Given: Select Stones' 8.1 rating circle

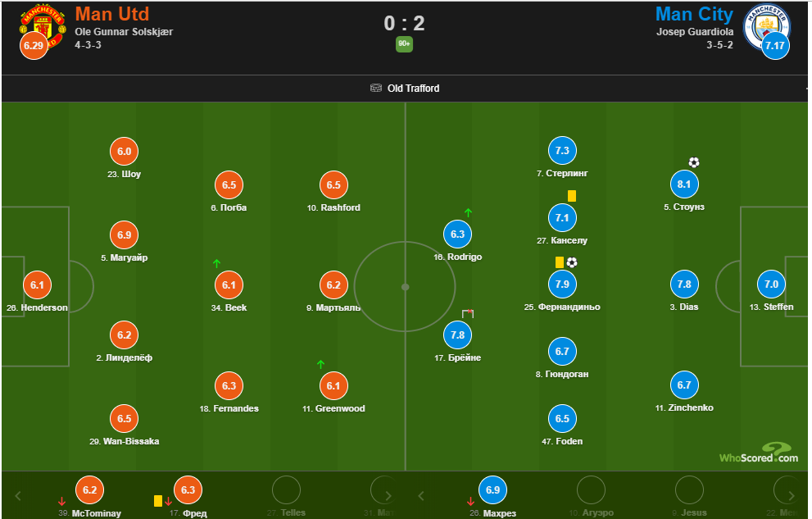Looking at the screenshot, I should [x=684, y=184].
